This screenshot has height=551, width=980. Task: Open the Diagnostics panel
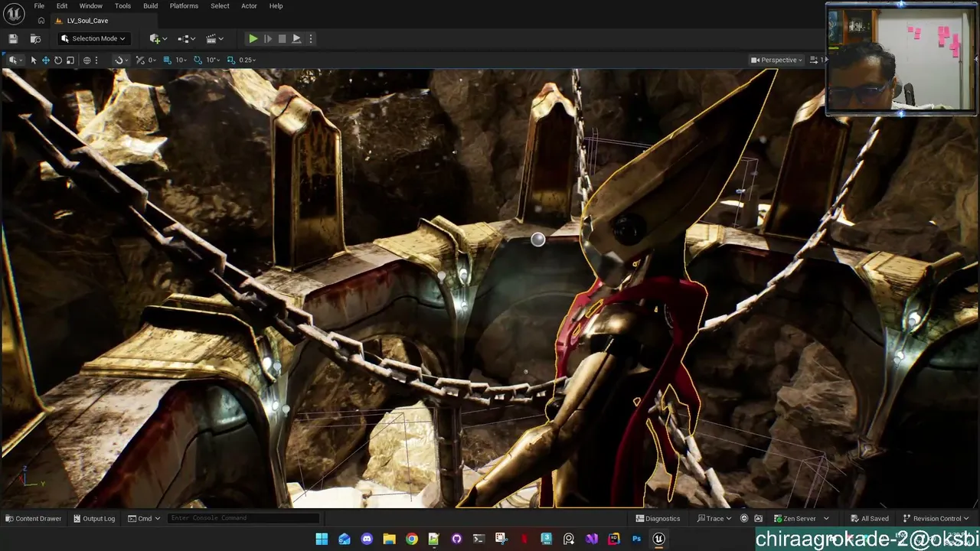[x=658, y=519]
